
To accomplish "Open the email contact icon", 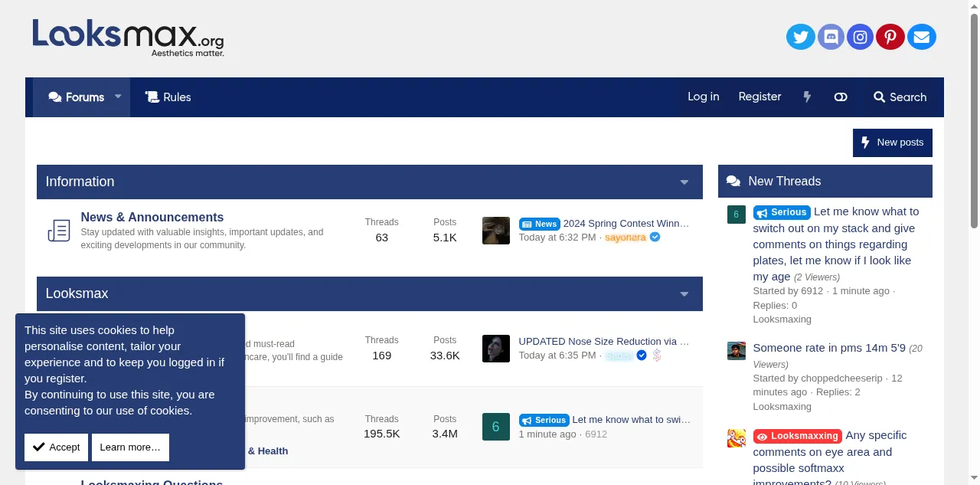I will [x=922, y=37].
